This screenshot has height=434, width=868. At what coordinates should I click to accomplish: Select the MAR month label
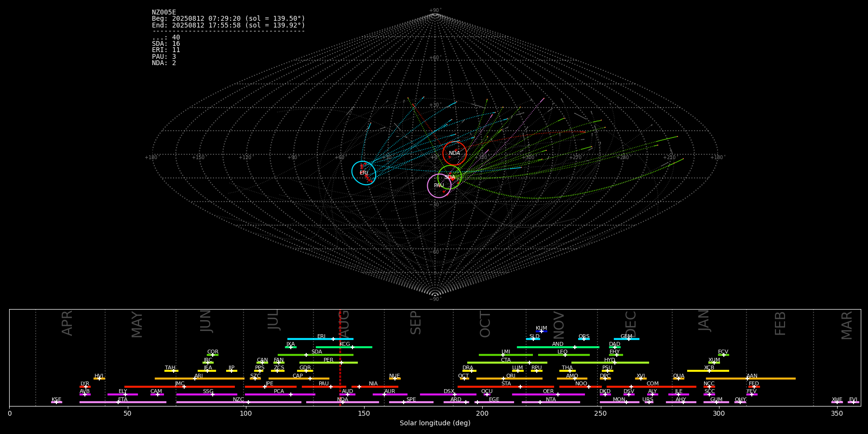click(x=847, y=325)
